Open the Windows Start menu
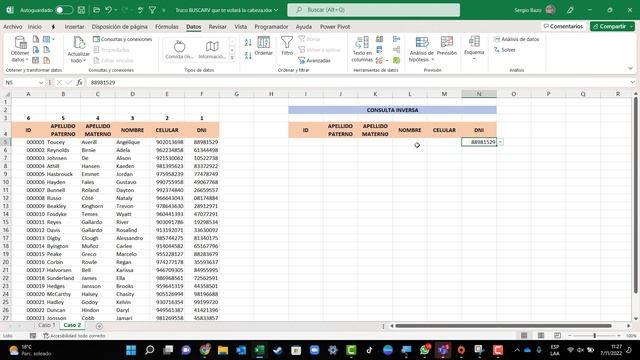640x360 pixels. point(131,350)
